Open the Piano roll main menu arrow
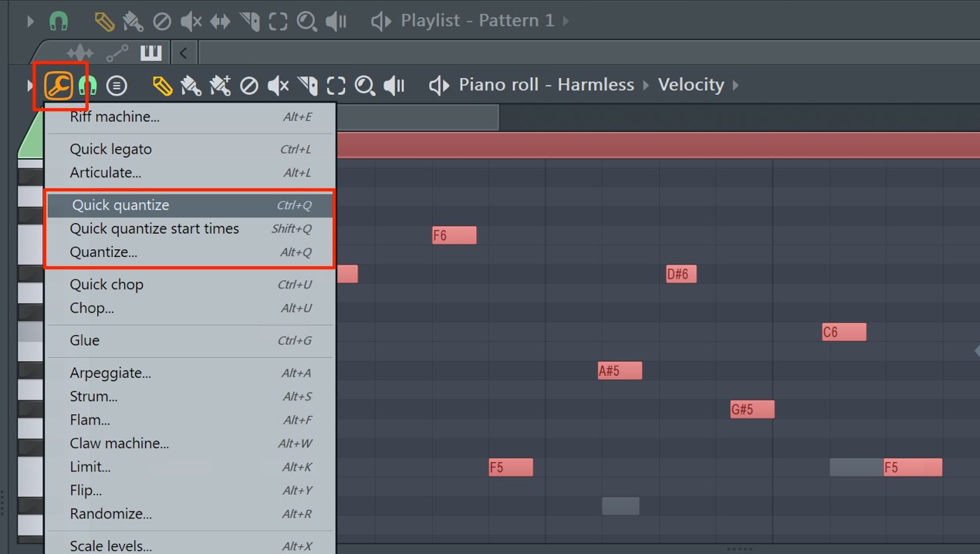The width and height of the screenshot is (980, 554). click(31, 85)
